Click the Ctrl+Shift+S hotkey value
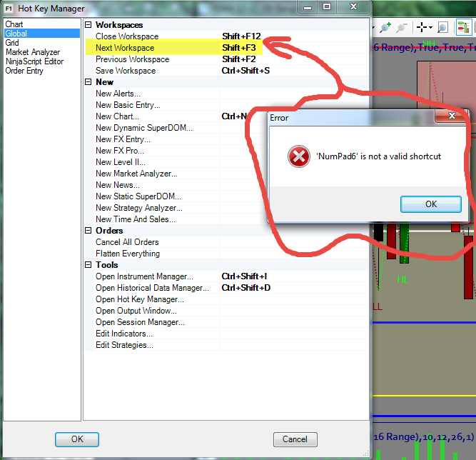The image size is (476, 460). pyautogui.click(x=245, y=71)
